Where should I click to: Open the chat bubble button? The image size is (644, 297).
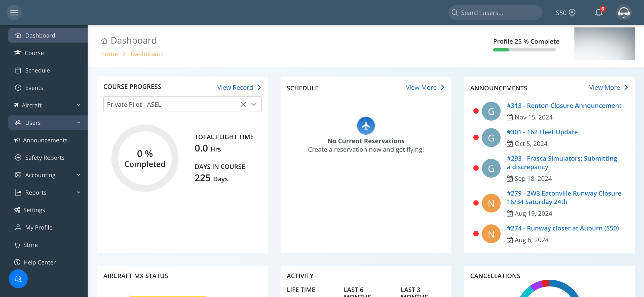18,279
